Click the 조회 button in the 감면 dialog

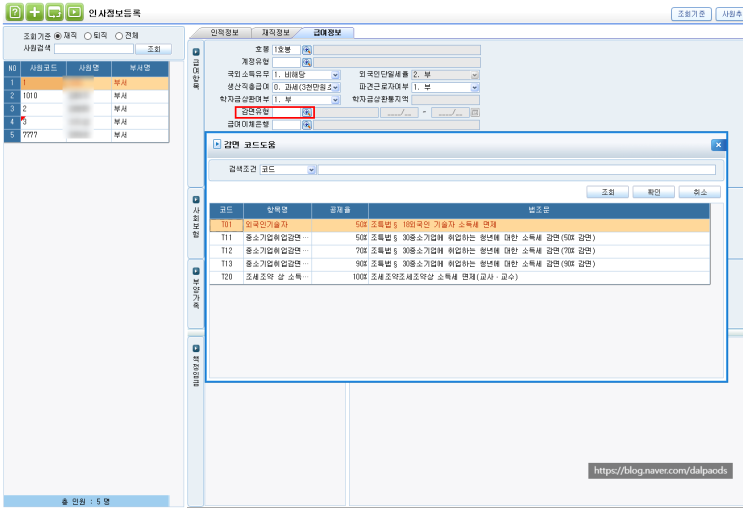click(x=607, y=192)
